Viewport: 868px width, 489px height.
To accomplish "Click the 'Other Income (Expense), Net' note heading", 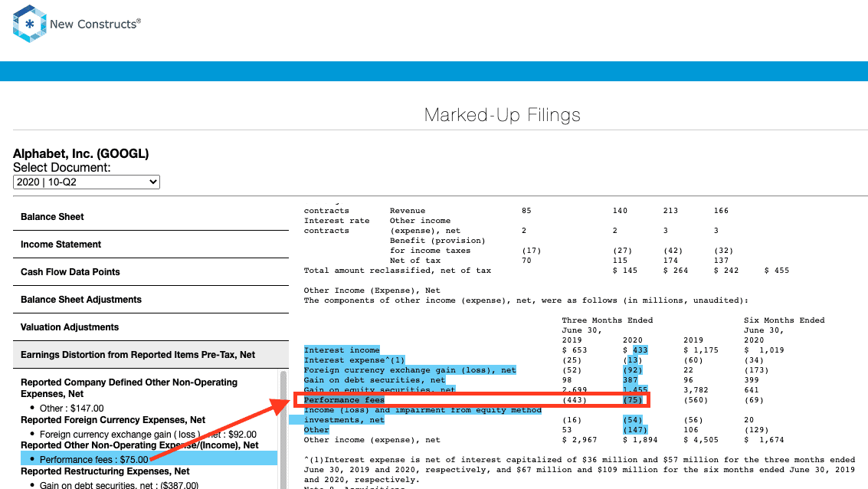I will [x=372, y=290].
